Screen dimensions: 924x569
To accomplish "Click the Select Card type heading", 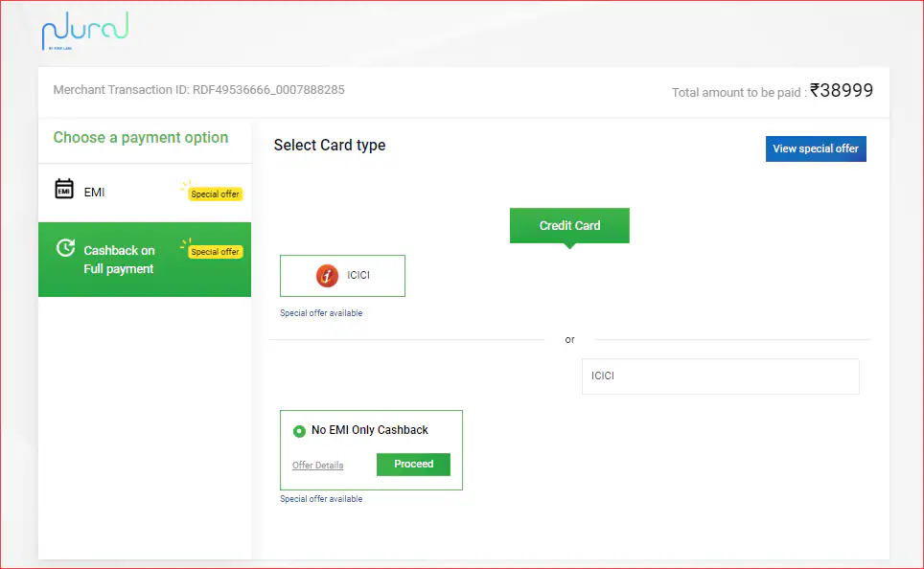I will click(330, 146).
